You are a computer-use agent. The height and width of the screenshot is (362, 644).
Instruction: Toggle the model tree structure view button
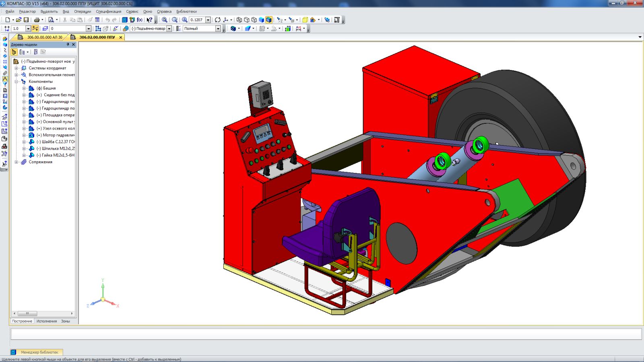click(14, 52)
